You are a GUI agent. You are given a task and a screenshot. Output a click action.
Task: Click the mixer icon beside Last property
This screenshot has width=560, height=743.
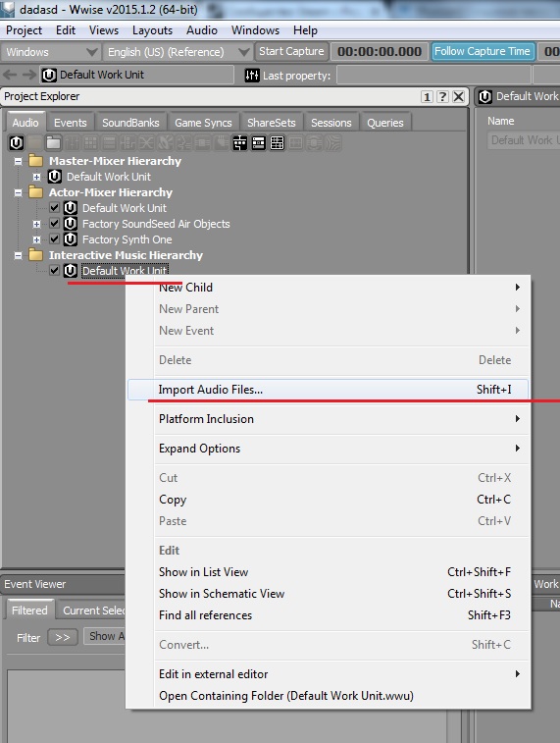tap(252, 75)
